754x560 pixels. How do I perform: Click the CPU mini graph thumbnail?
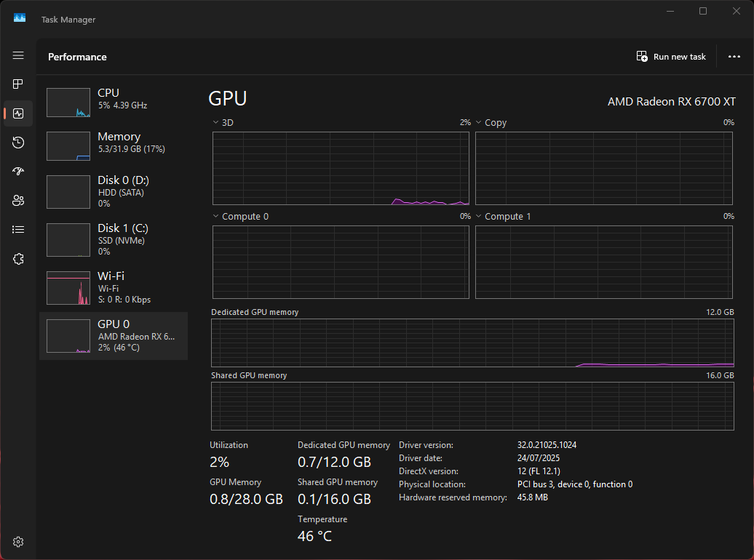coord(68,103)
